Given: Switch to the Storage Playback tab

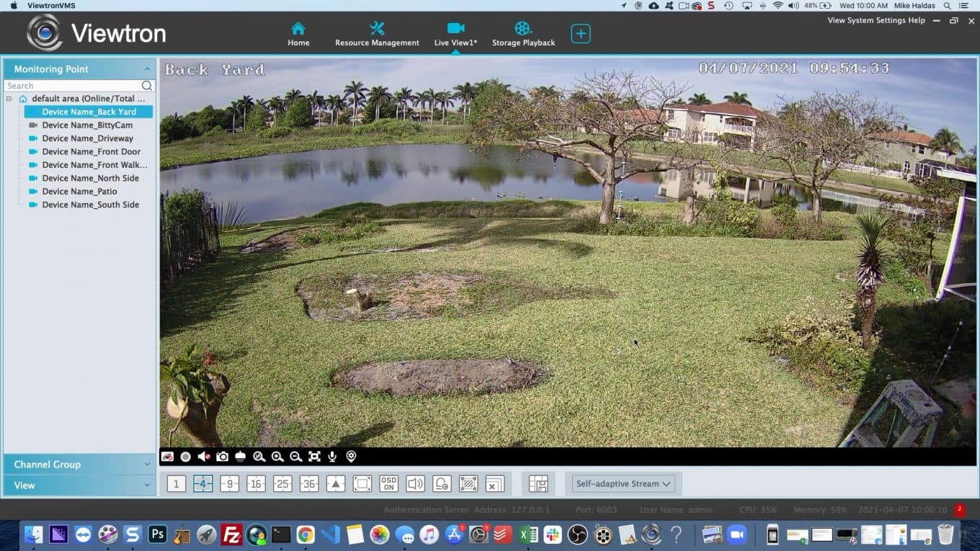Looking at the screenshot, I should (x=523, y=32).
